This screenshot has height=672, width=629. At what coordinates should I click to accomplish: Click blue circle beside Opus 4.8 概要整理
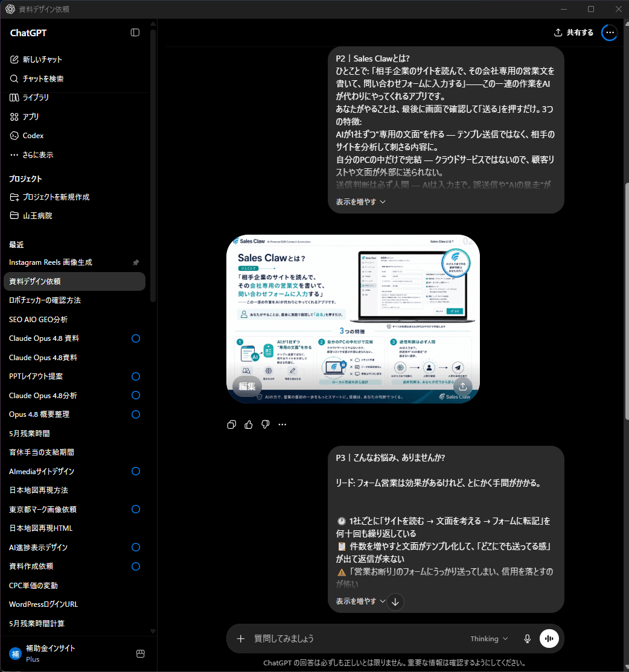coord(136,414)
